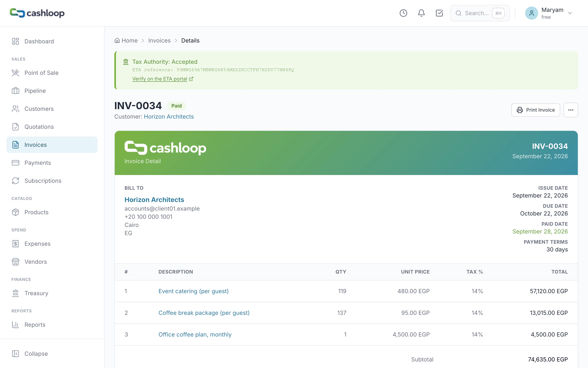The image size is (588, 368).
Task: Open the tasks checklist icon
Action: click(x=439, y=13)
